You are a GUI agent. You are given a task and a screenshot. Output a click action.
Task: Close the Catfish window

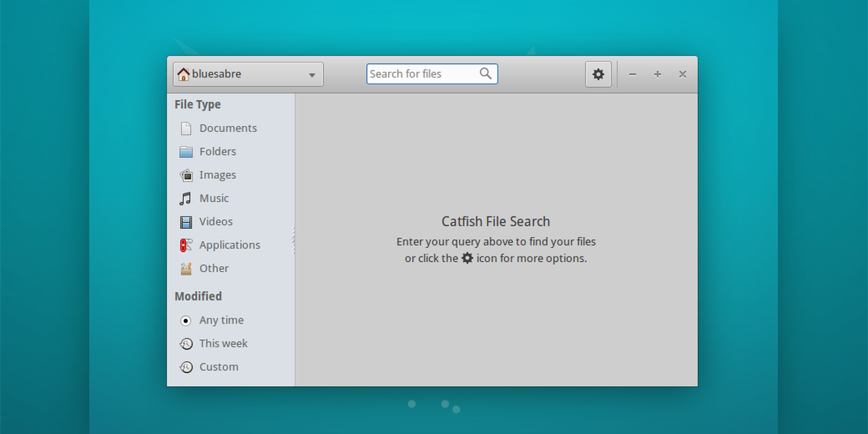pos(683,74)
